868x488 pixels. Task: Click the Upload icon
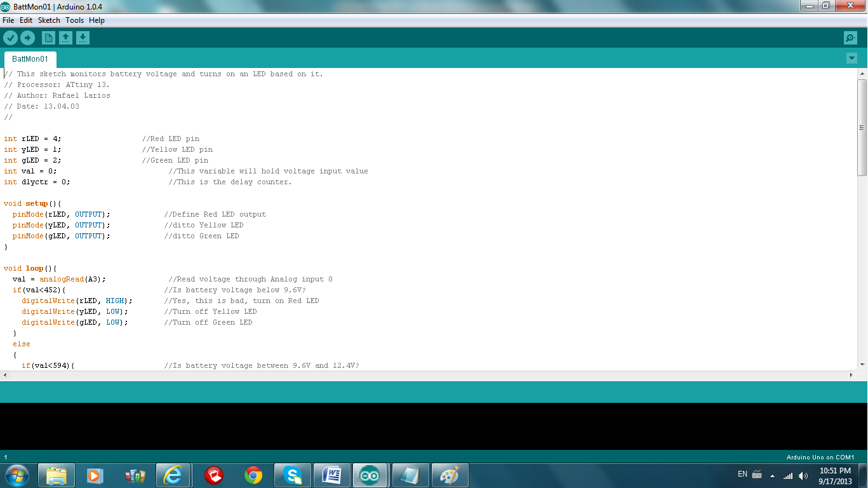point(27,37)
